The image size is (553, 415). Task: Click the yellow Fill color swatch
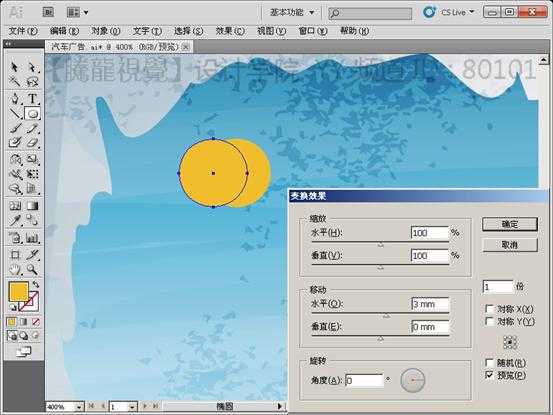click(18, 292)
